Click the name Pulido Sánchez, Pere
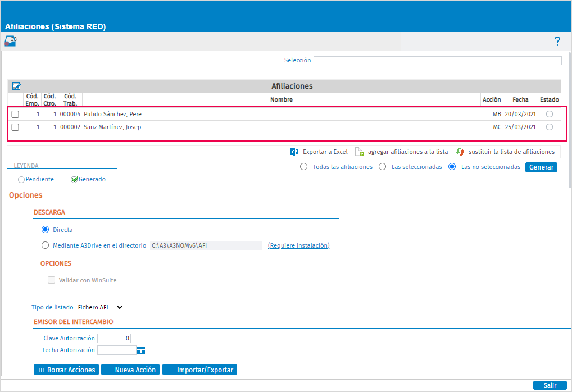572x392 pixels. [x=113, y=114]
